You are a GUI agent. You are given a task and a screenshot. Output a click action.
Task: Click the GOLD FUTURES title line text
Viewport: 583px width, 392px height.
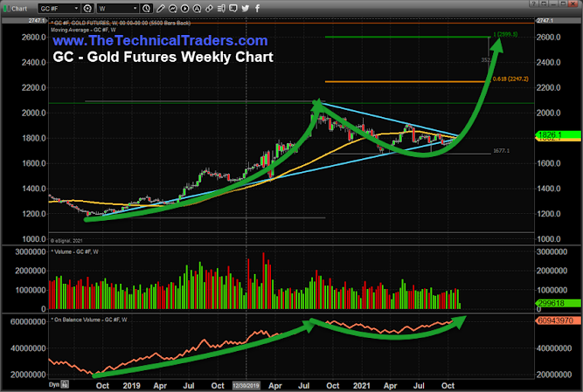pyautogui.click(x=121, y=23)
